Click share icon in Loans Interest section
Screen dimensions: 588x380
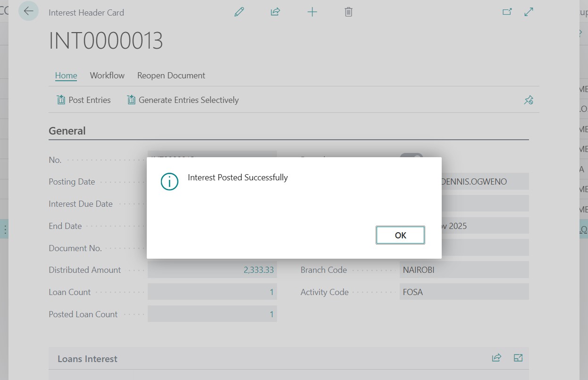[496, 358]
